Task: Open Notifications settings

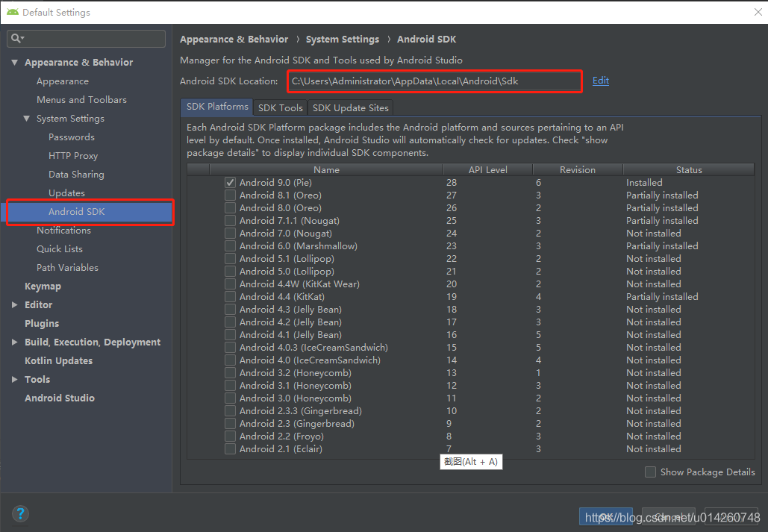Action: (x=63, y=231)
